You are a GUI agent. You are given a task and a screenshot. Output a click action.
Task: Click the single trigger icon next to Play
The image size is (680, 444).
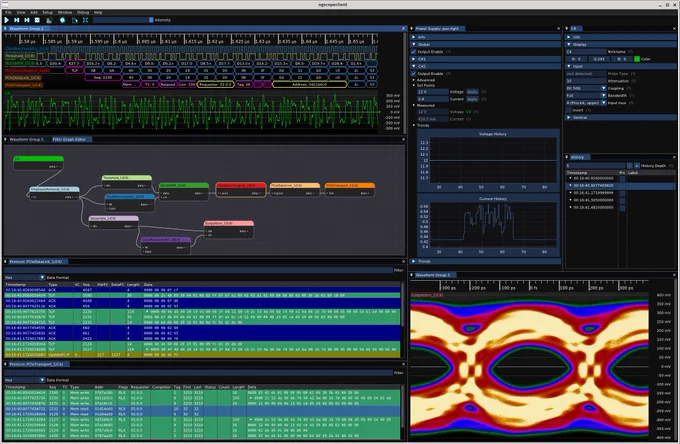pyautogui.click(x=16, y=20)
